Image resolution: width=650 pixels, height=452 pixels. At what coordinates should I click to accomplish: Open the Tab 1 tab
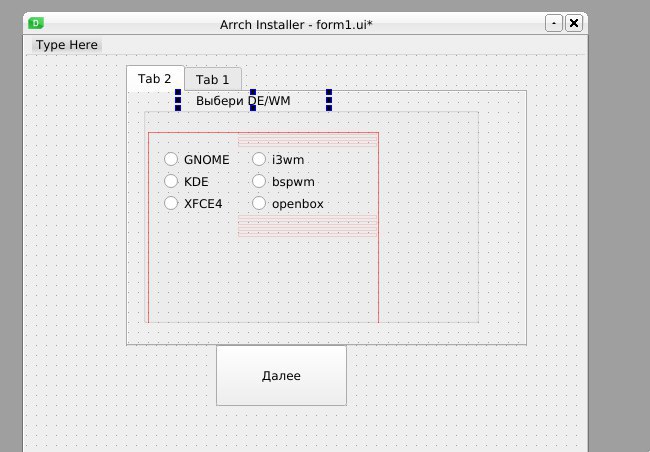(x=213, y=79)
